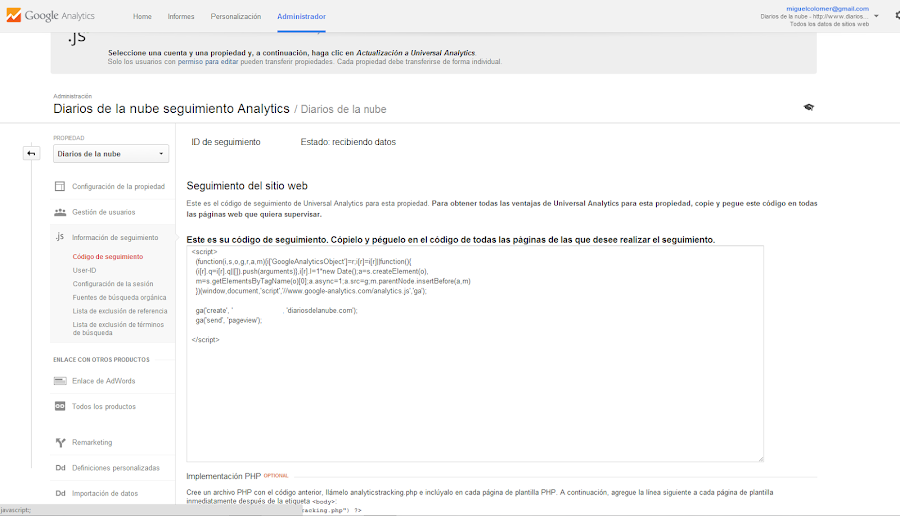The height and width of the screenshot is (516, 900).
Task: Select User-ID submenu item
Action: pos(84,270)
